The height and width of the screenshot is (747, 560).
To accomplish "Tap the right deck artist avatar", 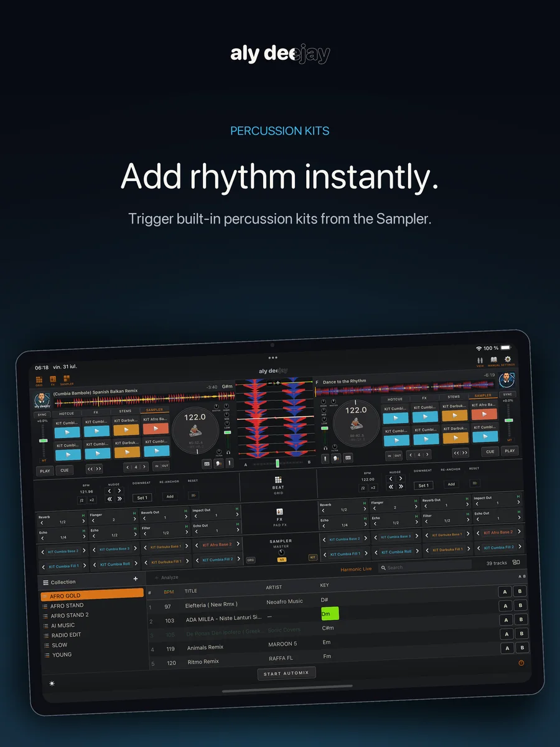I will tap(506, 380).
